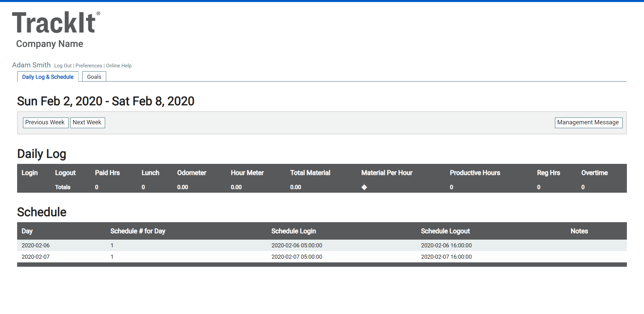
Task: Click the Hour Meter column header
Action: [247, 173]
